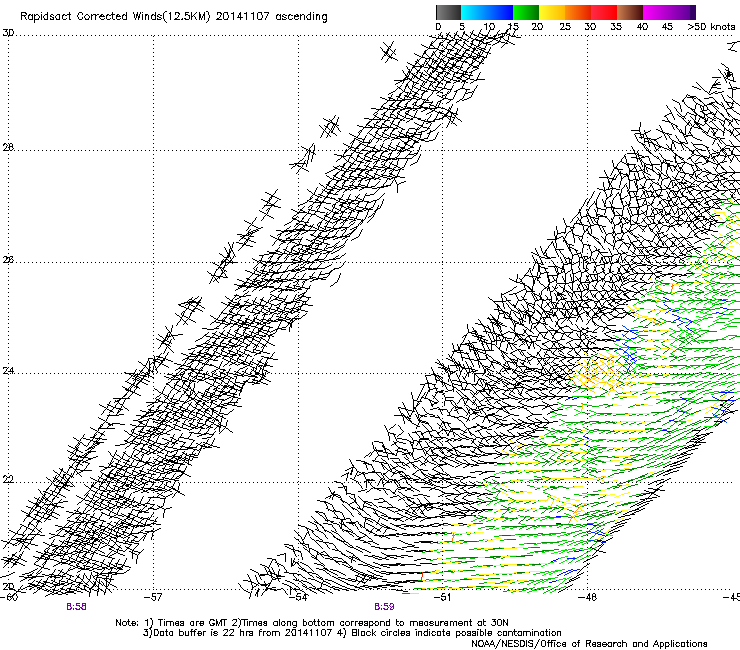This screenshot has width=740, height=650.
Task: Click the latitude label '30' on left axis
Action: [8, 33]
